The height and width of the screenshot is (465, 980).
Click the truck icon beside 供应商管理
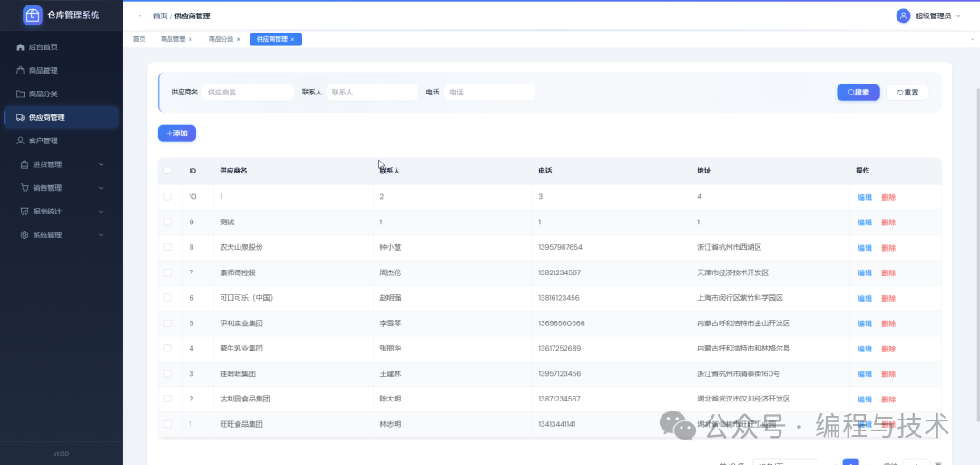pyautogui.click(x=20, y=118)
